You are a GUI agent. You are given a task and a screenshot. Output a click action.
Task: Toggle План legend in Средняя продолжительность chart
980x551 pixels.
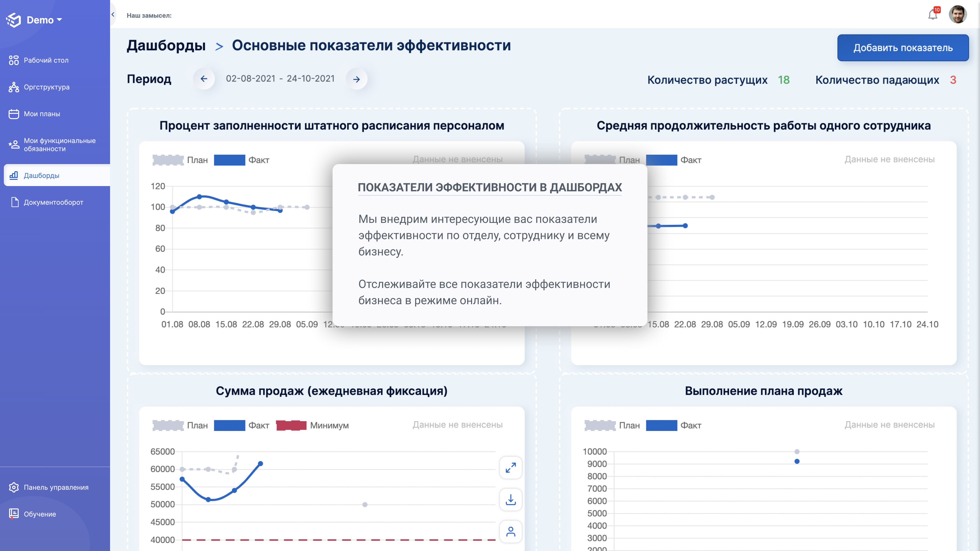pyautogui.click(x=612, y=160)
